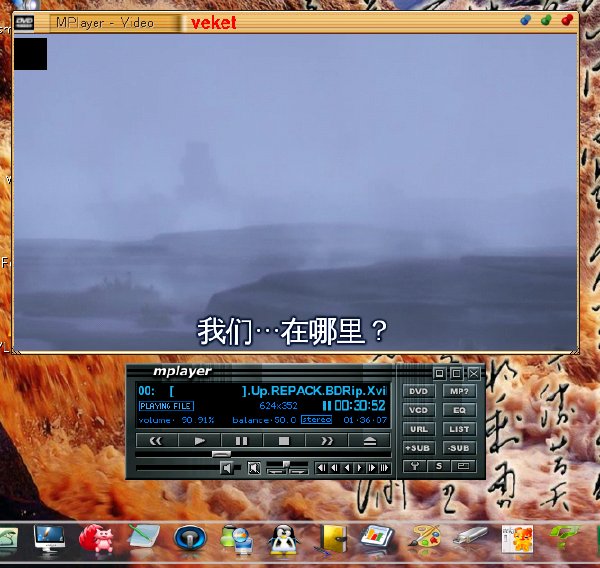The width and height of the screenshot is (600, 568).
Task: Click the green ball in video title bar
Action: pyautogui.click(x=546, y=20)
